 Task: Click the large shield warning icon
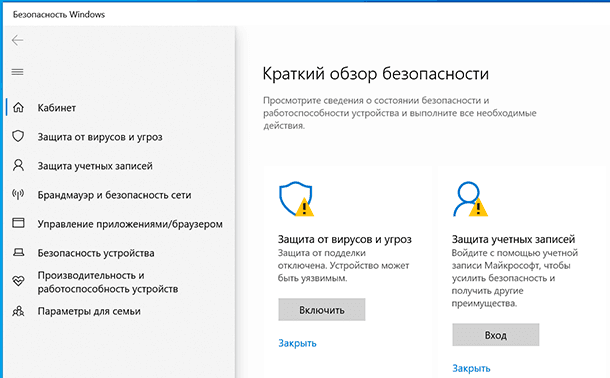tap(296, 199)
